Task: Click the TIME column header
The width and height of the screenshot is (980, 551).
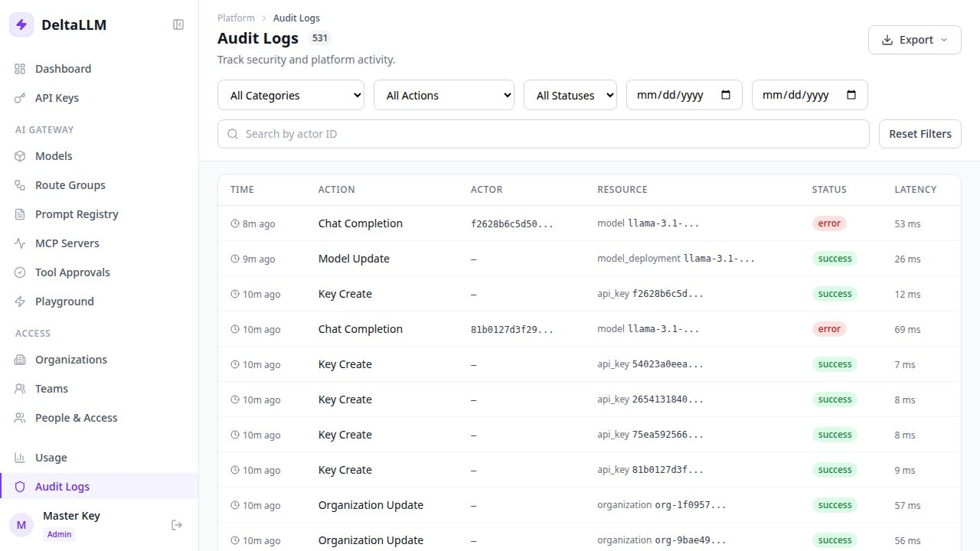Action: tap(242, 190)
